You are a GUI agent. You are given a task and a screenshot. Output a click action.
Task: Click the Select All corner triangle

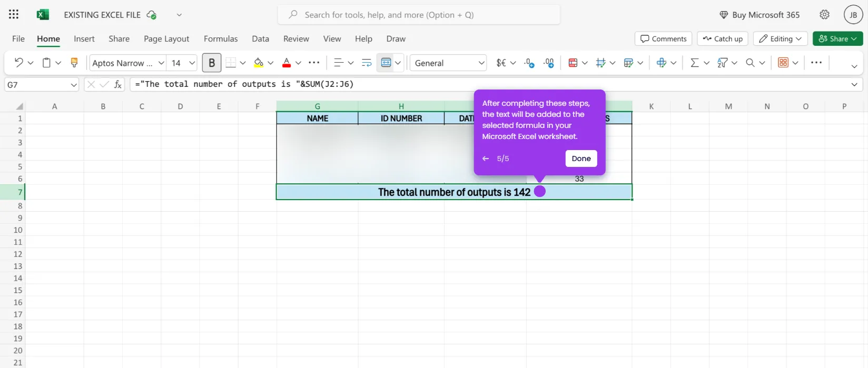[19, 106]
